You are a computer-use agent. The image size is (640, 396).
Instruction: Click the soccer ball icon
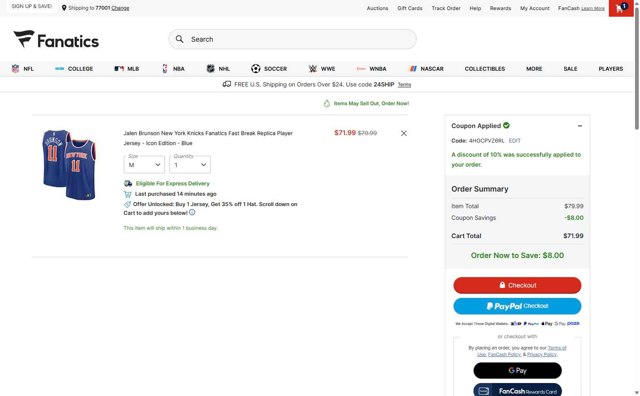click(256, 69)
